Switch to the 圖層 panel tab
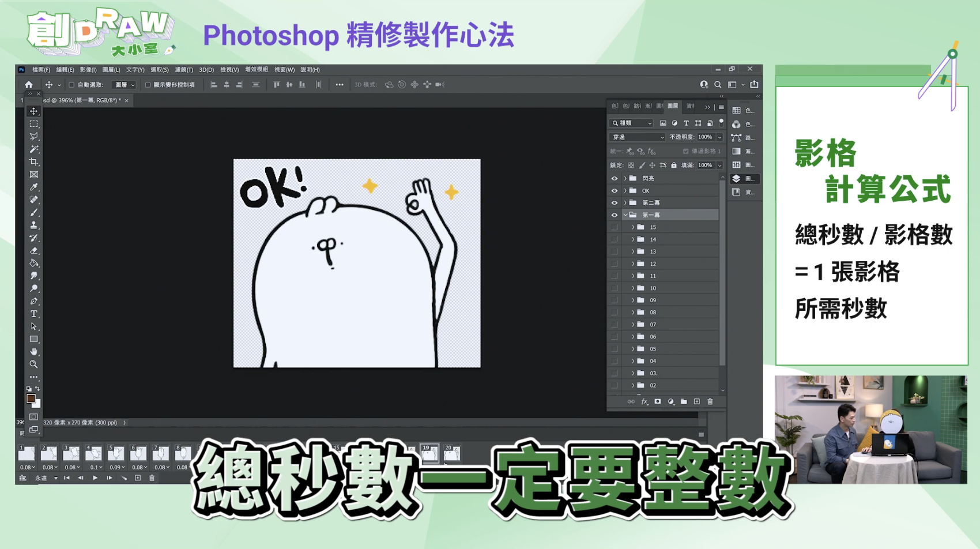Screen dimensions: 980x549 pyautogui.click(x=673, y=106)
